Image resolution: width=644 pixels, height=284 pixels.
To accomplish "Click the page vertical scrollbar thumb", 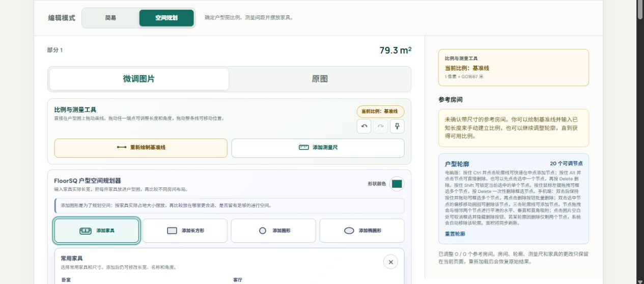I will pyautogui.click(x=640, y=10).
